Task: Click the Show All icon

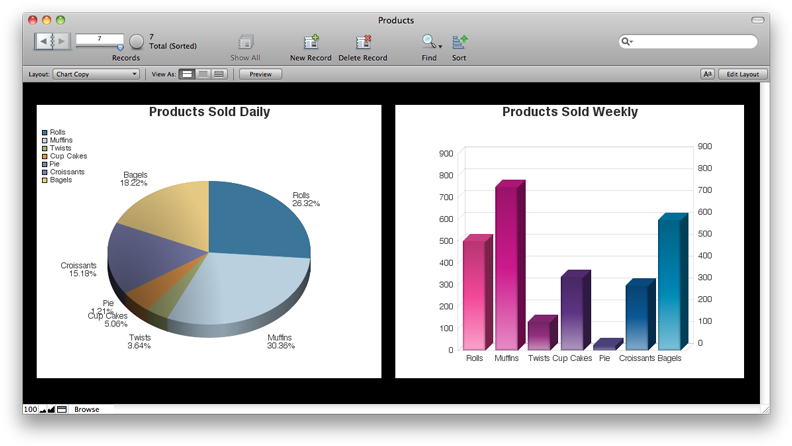Action: (245, 42)
